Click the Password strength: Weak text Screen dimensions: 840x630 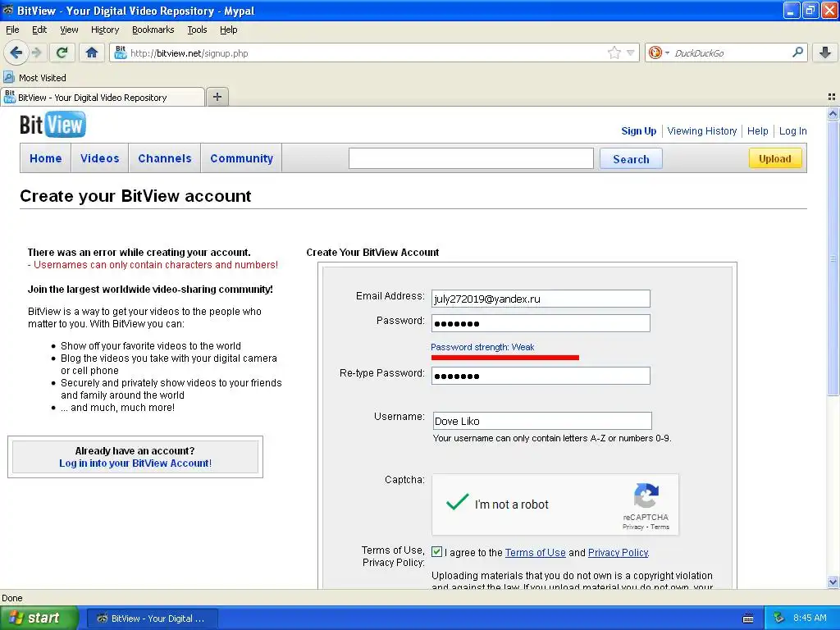(x=482, y=347)
